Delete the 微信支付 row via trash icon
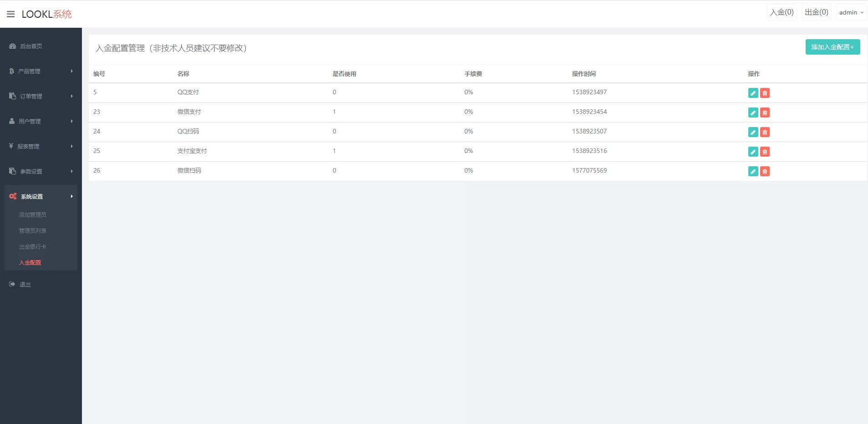Image resolution: width=868 pixels, height=424 pixels. click(x=765, y=112)
